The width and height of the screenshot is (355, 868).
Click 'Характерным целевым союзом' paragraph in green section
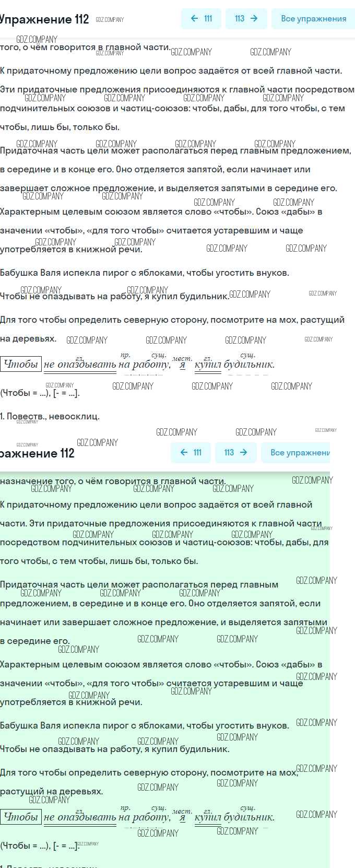[x=161, y=664]
